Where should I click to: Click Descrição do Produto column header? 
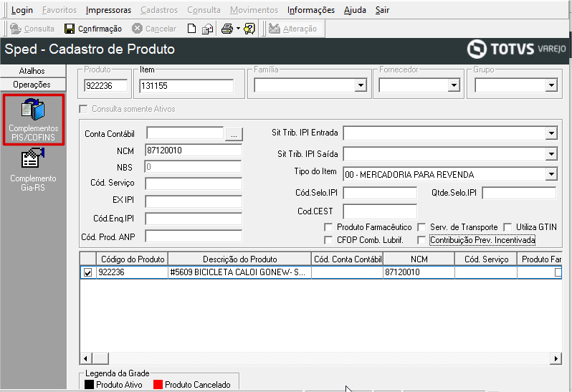(239, 259)
